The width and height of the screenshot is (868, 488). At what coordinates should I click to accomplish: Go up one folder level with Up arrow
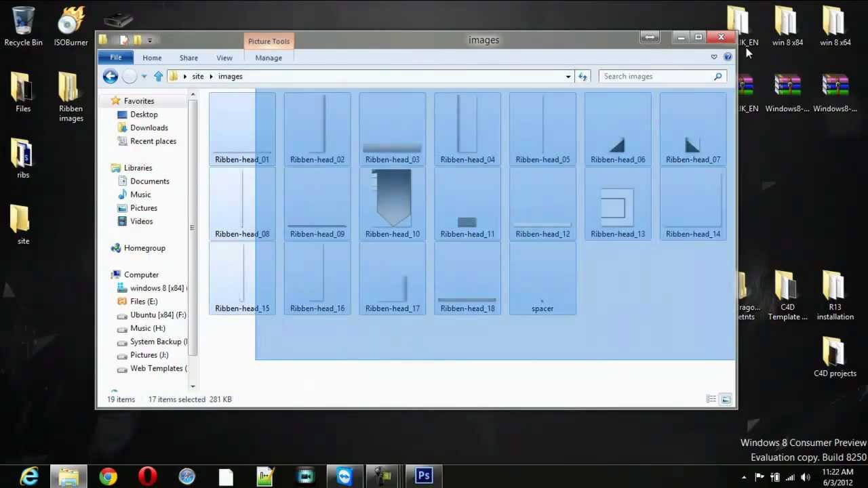(158, 76)
